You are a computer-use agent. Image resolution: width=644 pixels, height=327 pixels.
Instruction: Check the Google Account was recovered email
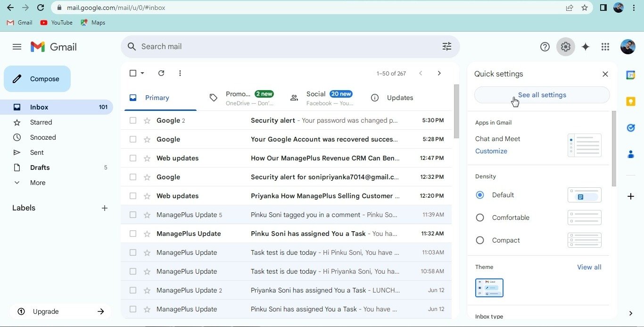pyautogui.click(x=133, y=139)
